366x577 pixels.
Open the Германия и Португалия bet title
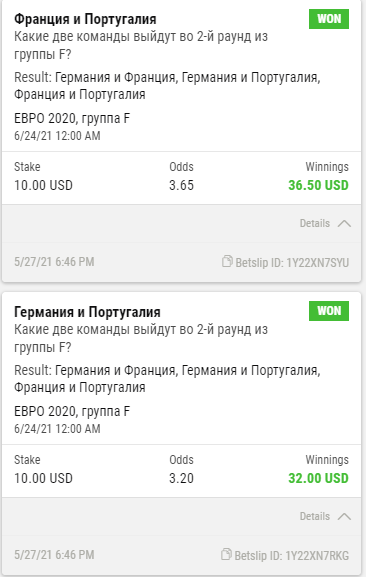point(87,312)
